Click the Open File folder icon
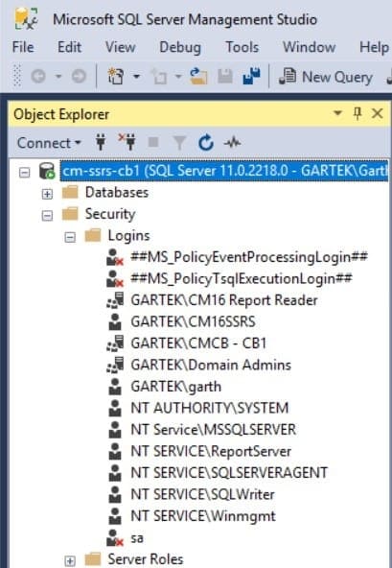The height and width of the screenshot is (568, 392). 198,77
